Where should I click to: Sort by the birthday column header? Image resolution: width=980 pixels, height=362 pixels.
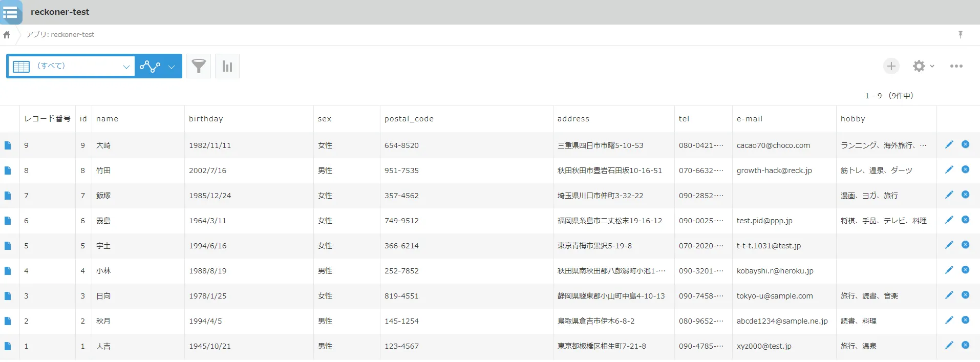click(206, 119)
